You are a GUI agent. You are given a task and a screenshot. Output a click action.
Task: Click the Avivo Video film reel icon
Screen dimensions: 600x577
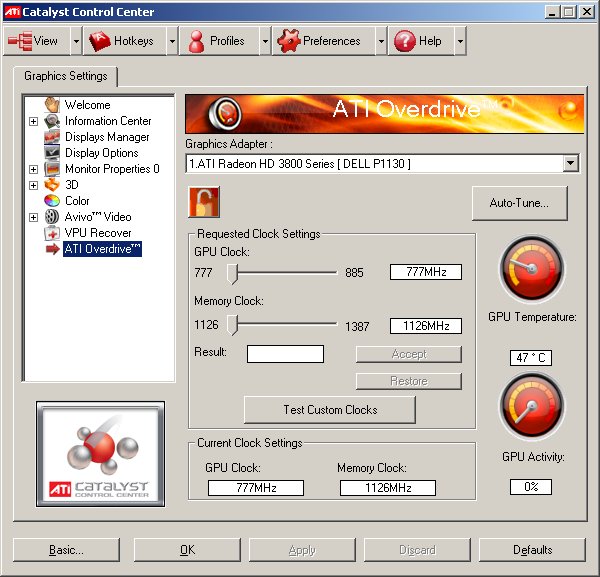tap(52, 217)
